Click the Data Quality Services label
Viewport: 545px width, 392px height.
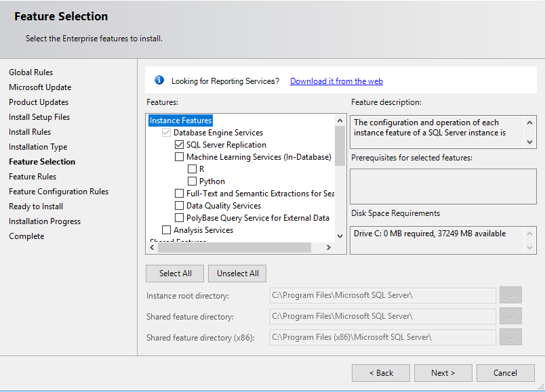(x=224, y=206)
